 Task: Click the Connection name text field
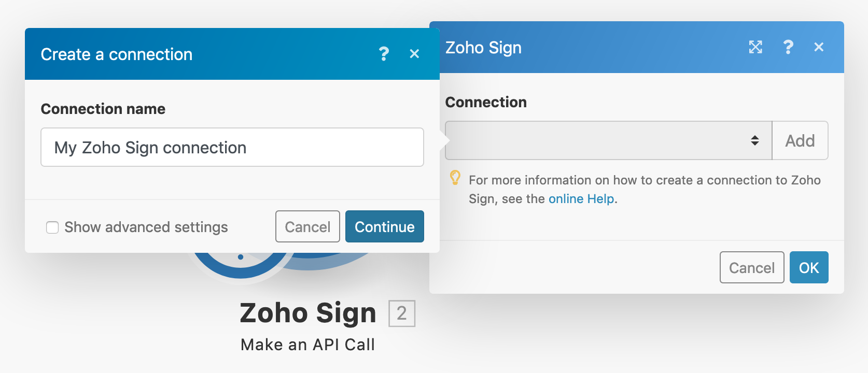coord(232,147)
